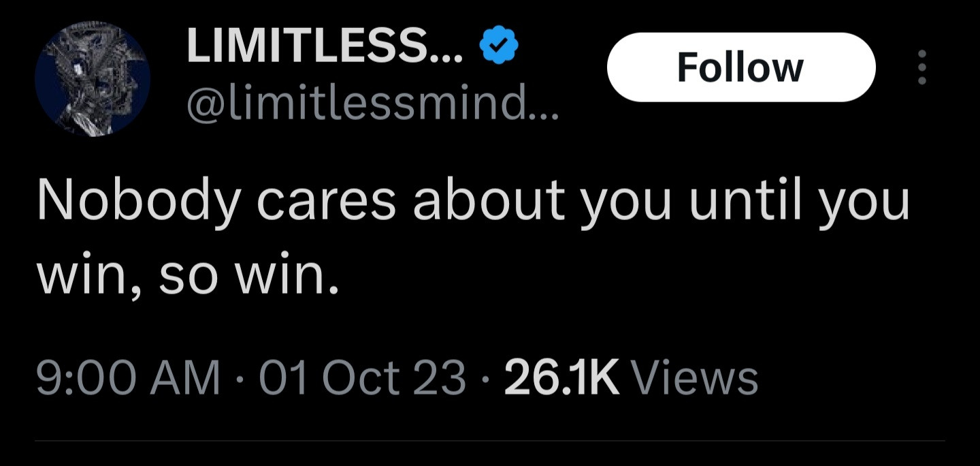Visit the @limitlessmind handle link
Viewport: 980px width, 466px height.
coord(354,106)
